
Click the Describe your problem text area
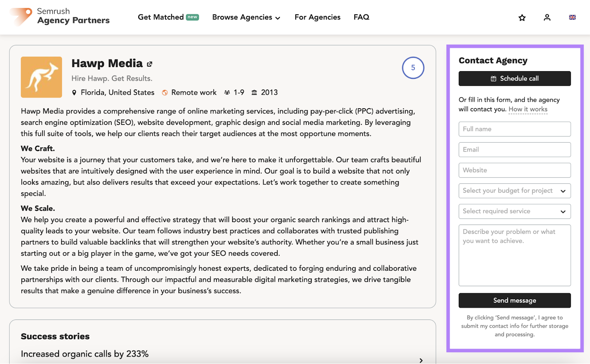tap(515, 255)
